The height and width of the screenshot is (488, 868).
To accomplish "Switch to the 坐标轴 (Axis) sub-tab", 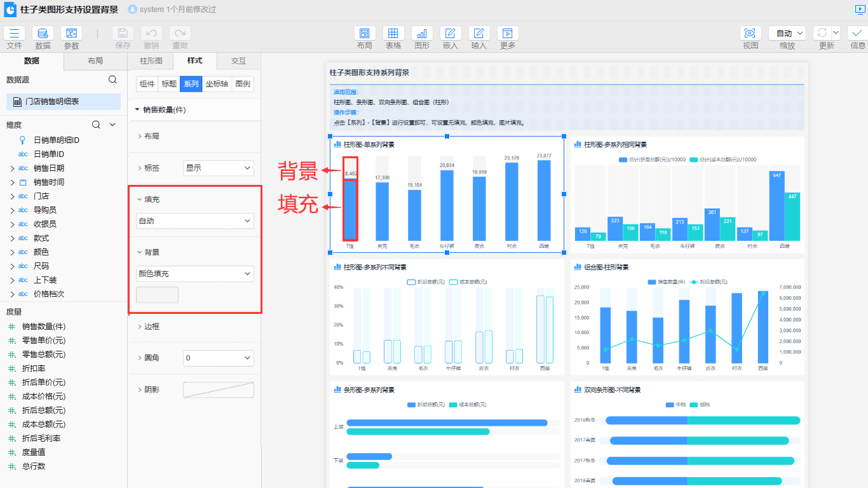I will tap(217, 84).
